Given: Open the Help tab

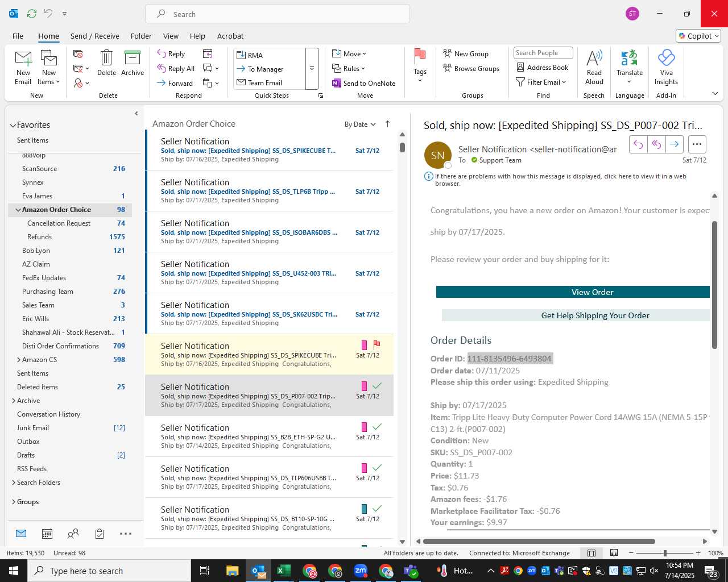Looking at the screenshot, I should click(x=197, y=36).
